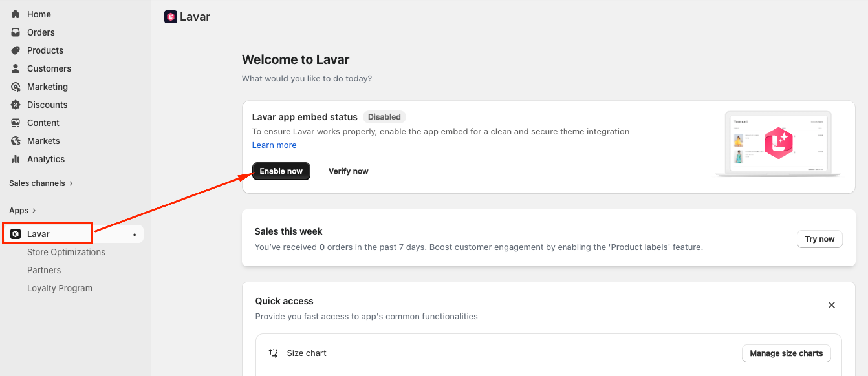868x376 pixels.
Task: Click the Size chart row label
Action: pyautogui.click(x=307, y=353)
